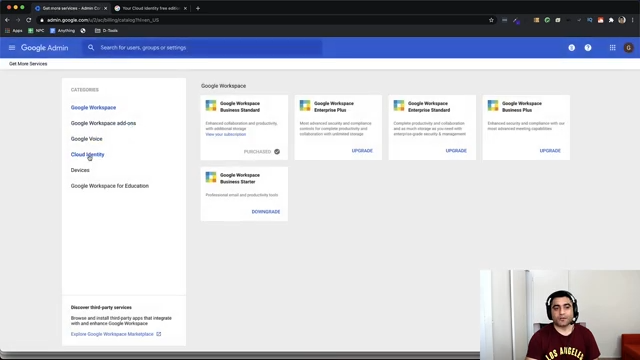
Task: Close the Cloud Identity browser tab
Action: [185, 8]
